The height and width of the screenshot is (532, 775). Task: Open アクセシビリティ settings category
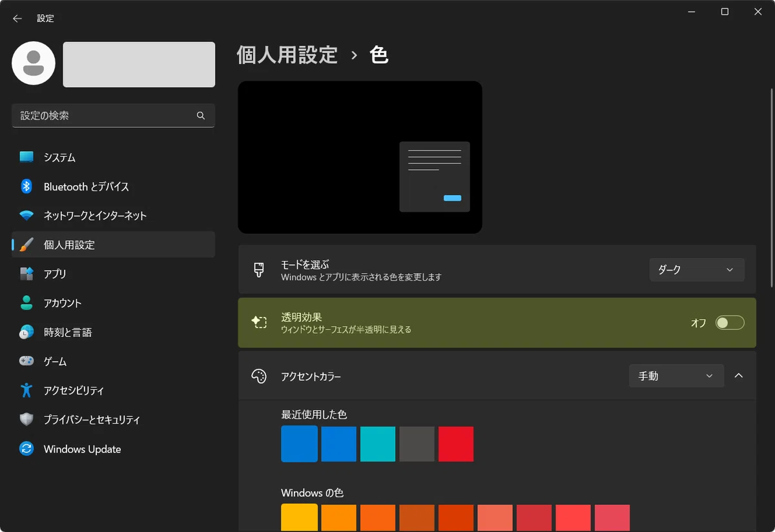(114, 390)
